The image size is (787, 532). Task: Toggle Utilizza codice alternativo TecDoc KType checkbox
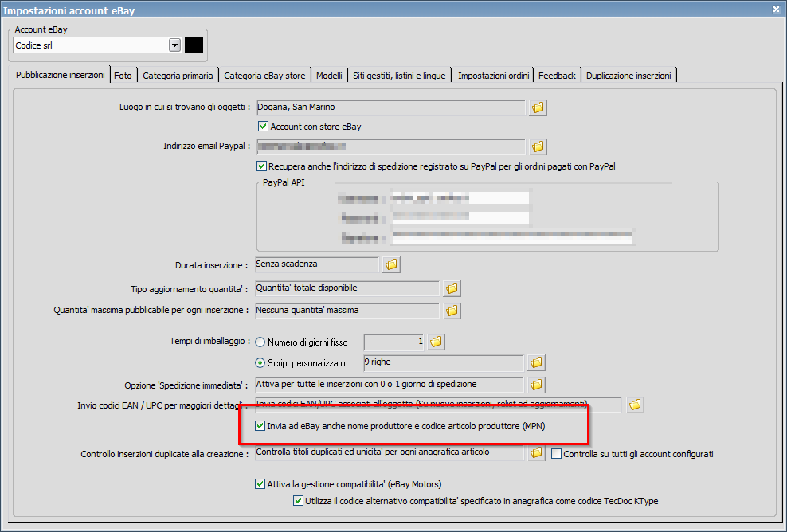(298, 501)
